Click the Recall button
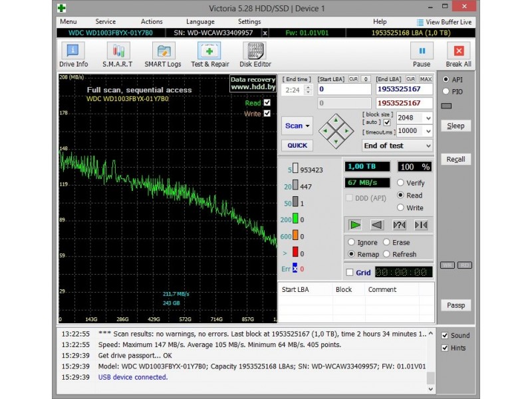This screenshot has width=532, height=399. [456, 159]
